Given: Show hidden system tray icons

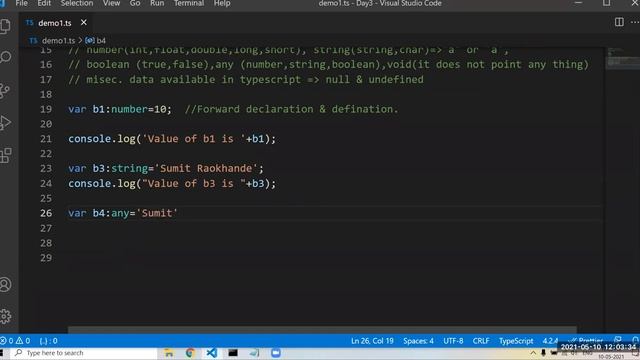Looking at the screenshot, I should coord(533,353).
